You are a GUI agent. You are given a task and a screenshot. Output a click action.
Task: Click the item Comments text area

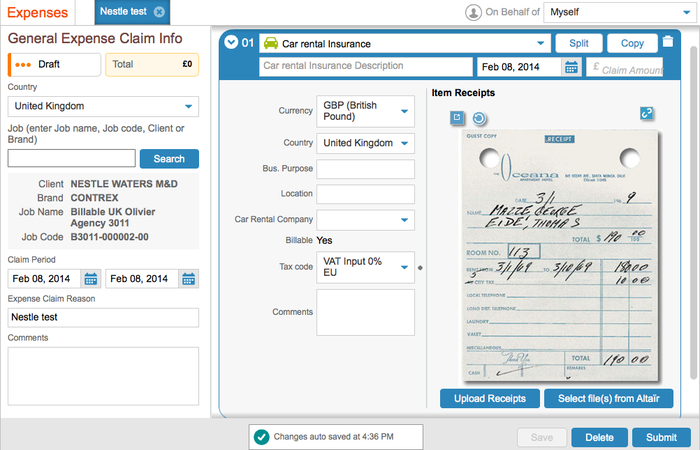point(365,312)
